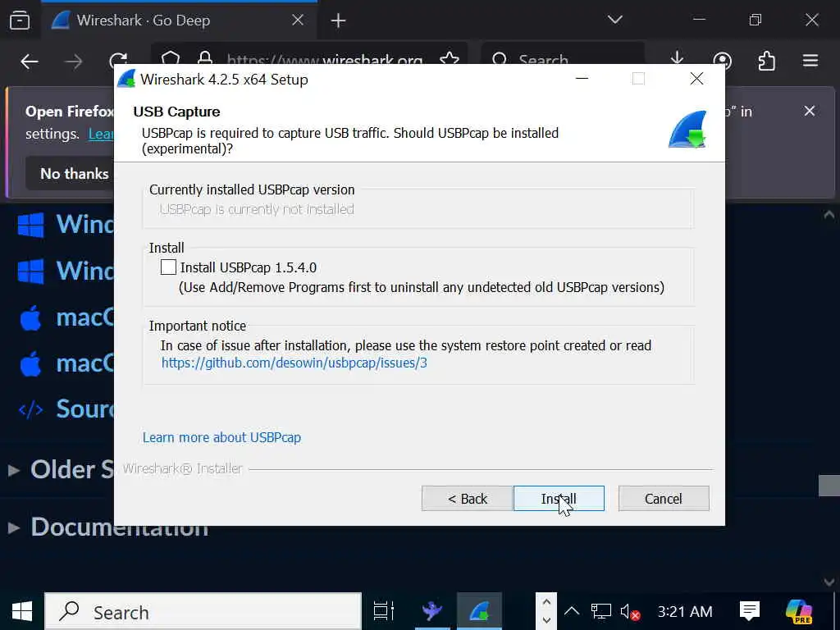Click the first Windows download link on page
This screenshot has height=630, width=840.
(x=66, y=224)
